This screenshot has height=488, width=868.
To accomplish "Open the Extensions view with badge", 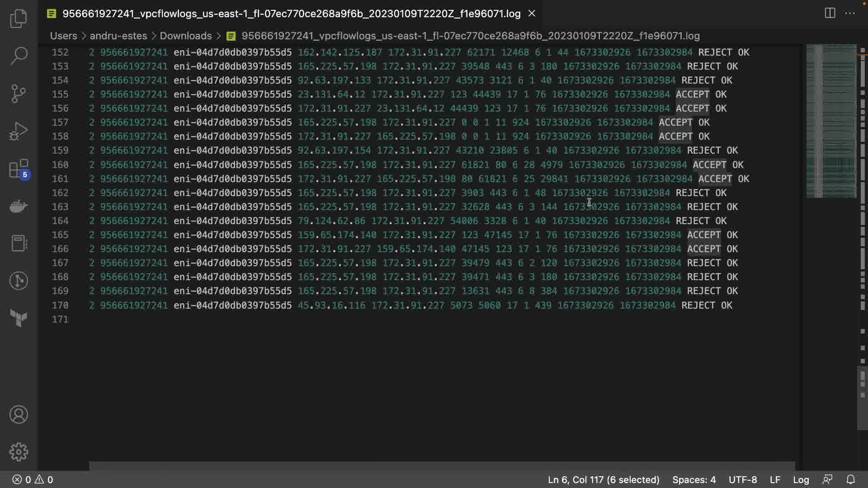I will [19, 169].
